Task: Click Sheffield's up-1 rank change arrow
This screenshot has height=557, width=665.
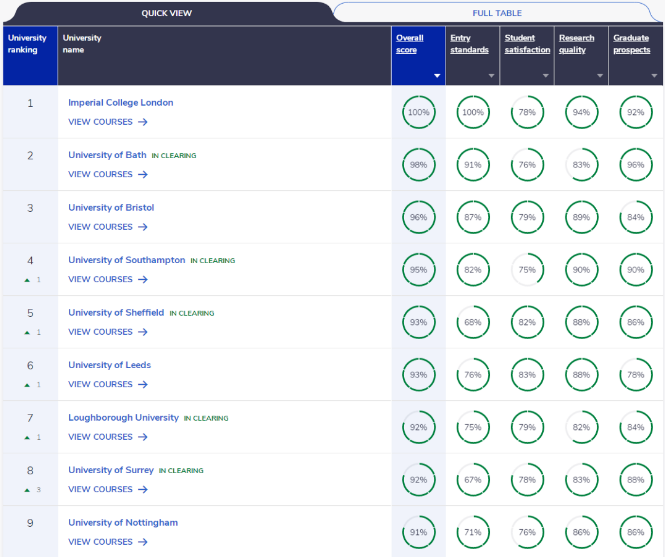Action: coord(27,333)
